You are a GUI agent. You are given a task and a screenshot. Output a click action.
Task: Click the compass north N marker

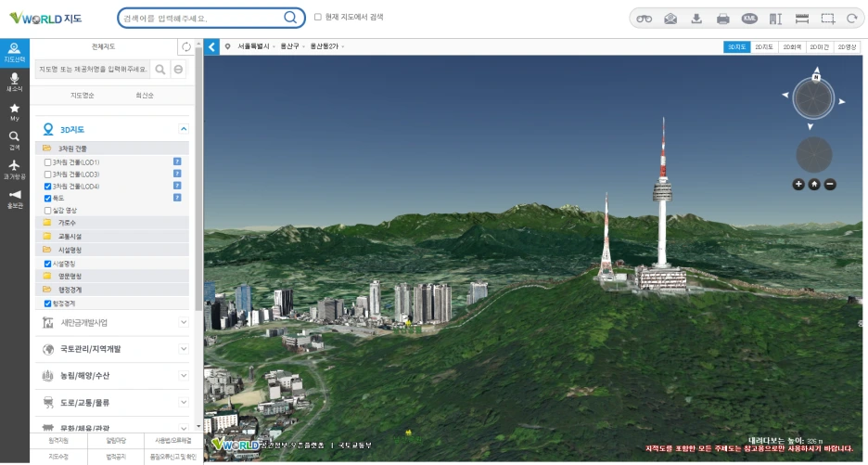pyautogui.click(x=816, y=77)
